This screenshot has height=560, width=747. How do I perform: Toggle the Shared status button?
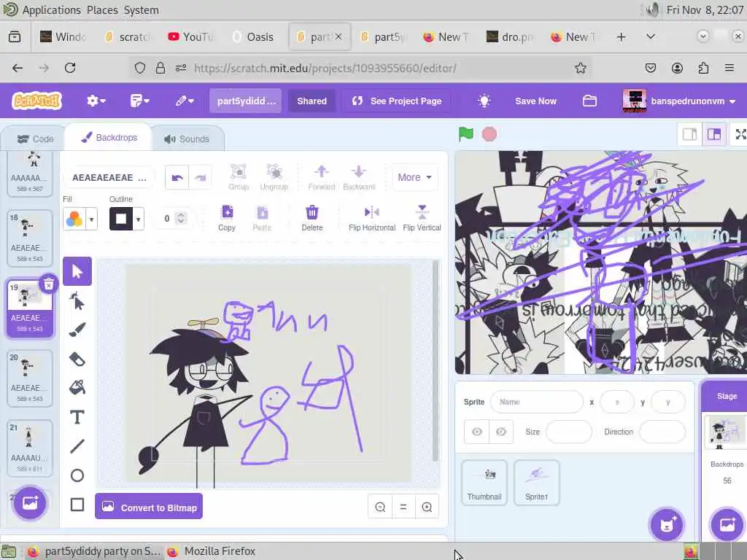(x=312, y=101)
